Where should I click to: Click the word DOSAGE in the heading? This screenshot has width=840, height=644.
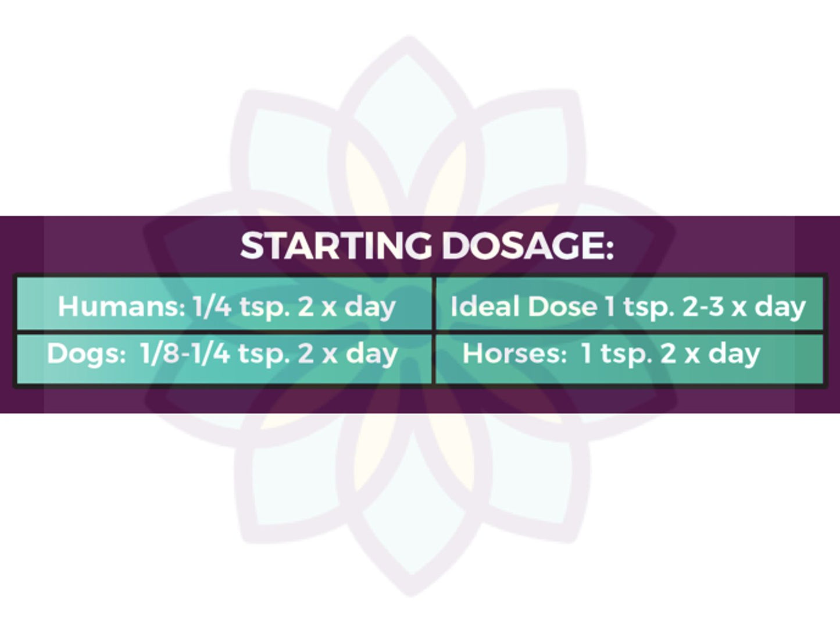point(527,245)
